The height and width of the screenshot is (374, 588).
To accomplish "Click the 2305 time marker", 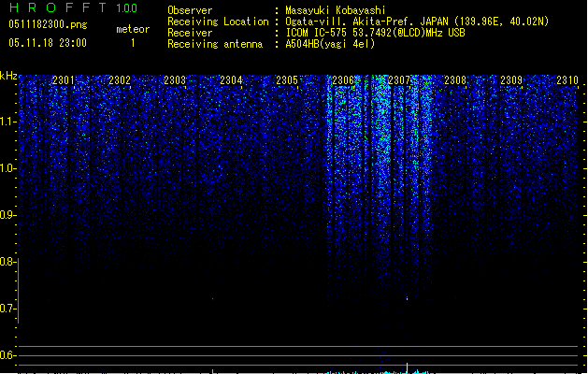I will point(287,80).
